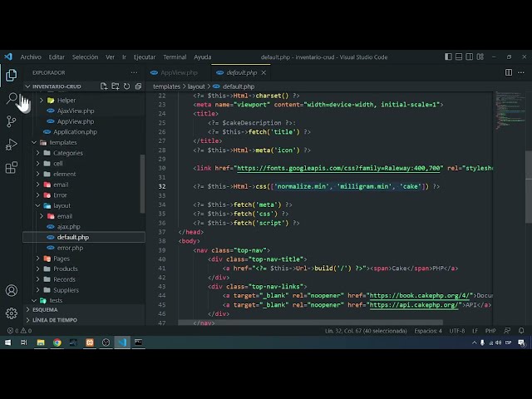Click book.cakephp.org link on line 44
This screenshot has width=532, height=399.
pos(420,296)
